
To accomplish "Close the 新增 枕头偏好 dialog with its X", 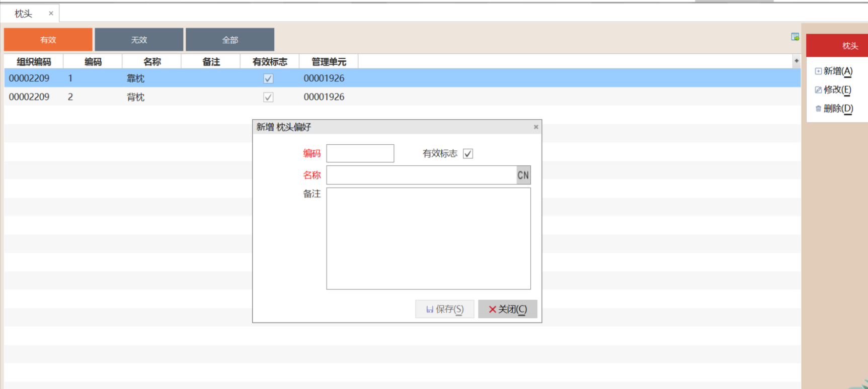I will (x=536, y=127).
